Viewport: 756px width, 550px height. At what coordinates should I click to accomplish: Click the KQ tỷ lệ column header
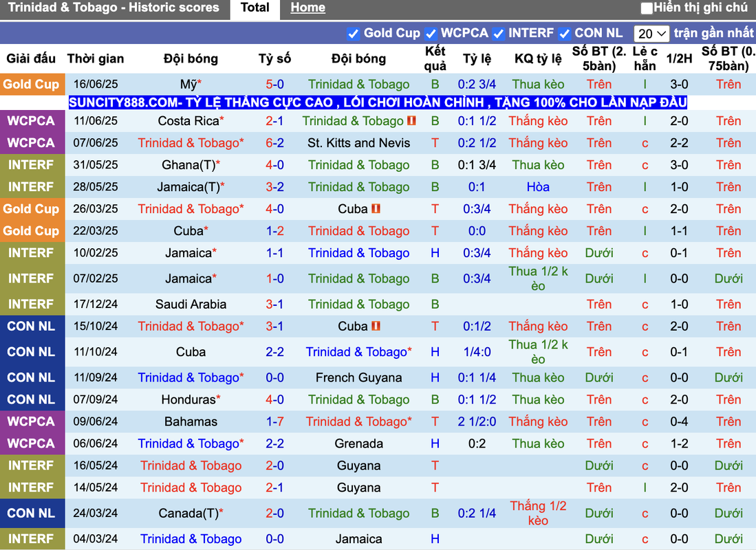click(538, 59)
